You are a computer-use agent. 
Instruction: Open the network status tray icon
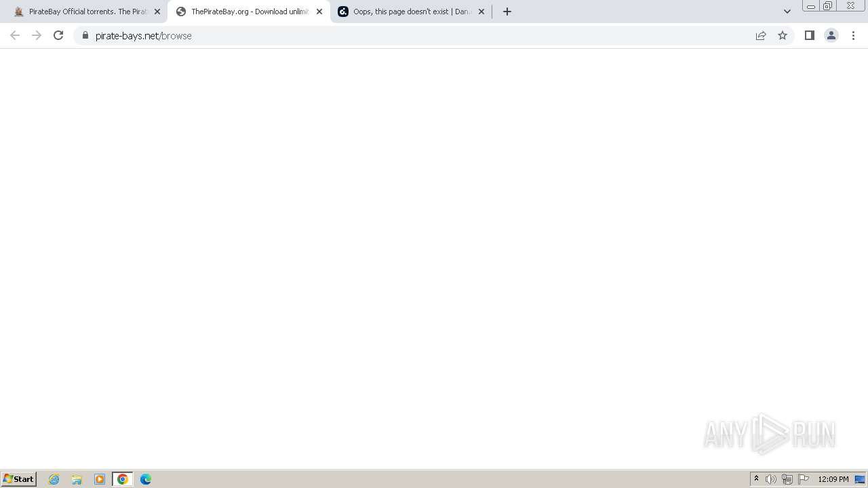click(x=787, y=479)
